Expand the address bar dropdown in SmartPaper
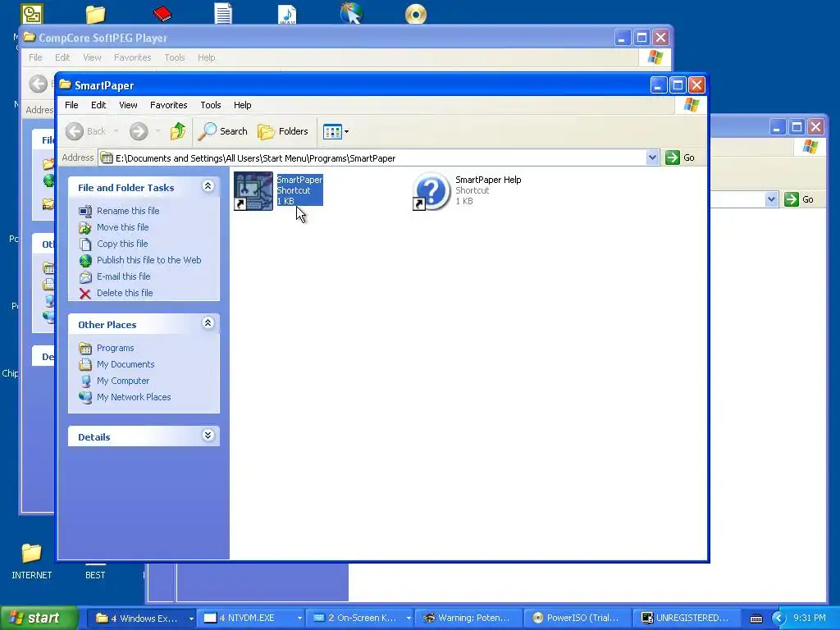 [652, 157]
